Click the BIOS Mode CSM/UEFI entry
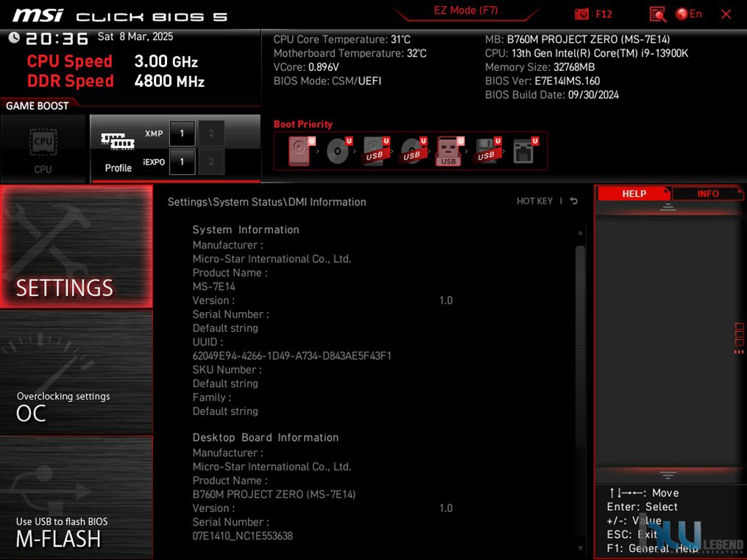 [x=328, y=81]
